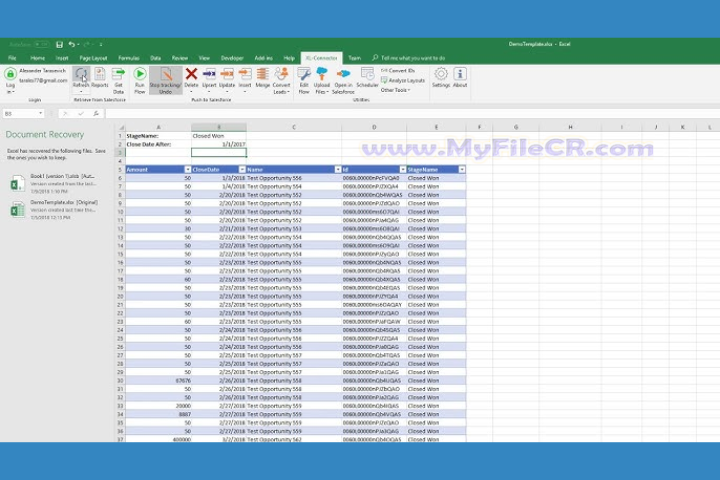Click the Upsert icon
The image size is (720, 480).
(x=209, y=74)
